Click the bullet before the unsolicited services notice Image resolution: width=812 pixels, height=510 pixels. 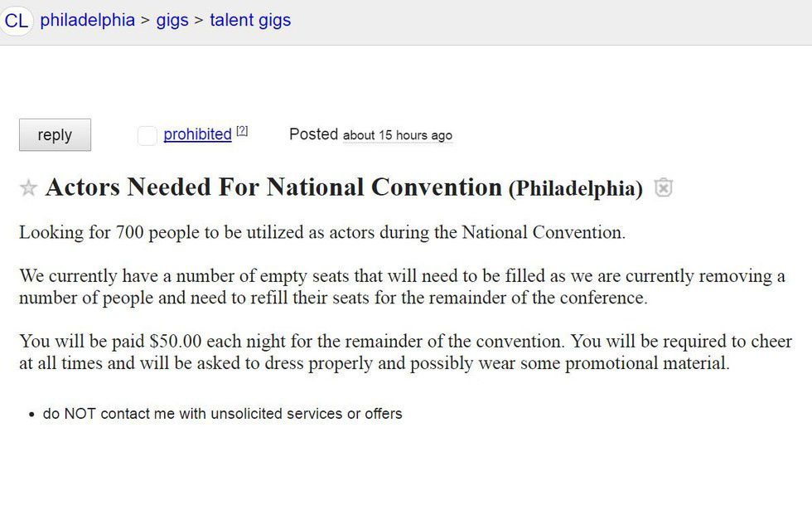[x=31, y=414]
